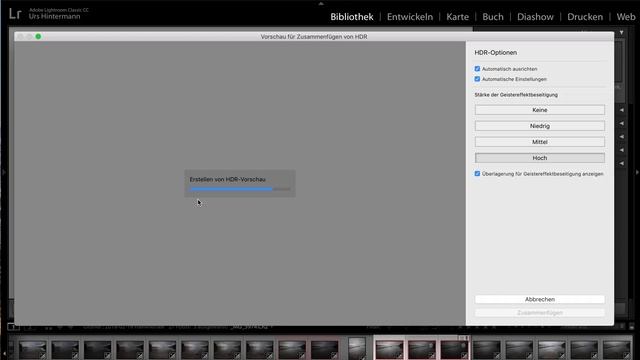Open the Buch module
Screen dimensions: 640x360
pyautogui.click(x=493, y=17)
